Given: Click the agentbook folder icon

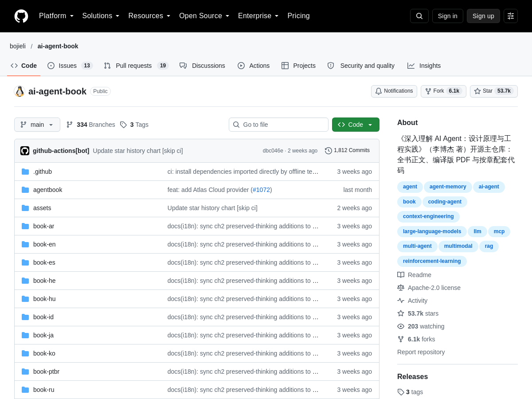Looking at the screenshot, I should click(25, 190).
